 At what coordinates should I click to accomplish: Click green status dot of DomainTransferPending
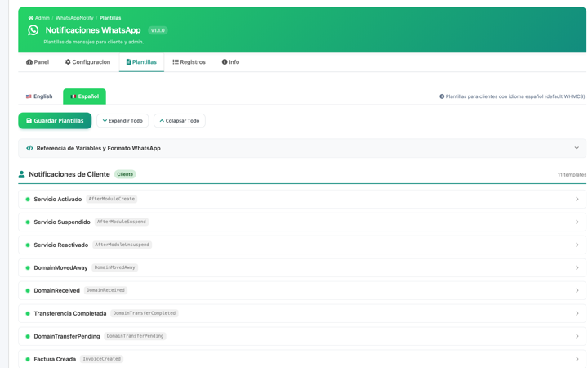[x=28, y=336]
